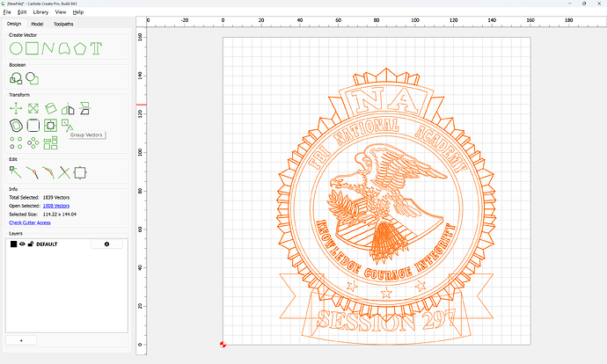Screen dimensions: 607x364
Task: Click the '114.22 x 144.04' selected size value
Action: (x=60, y=215)
